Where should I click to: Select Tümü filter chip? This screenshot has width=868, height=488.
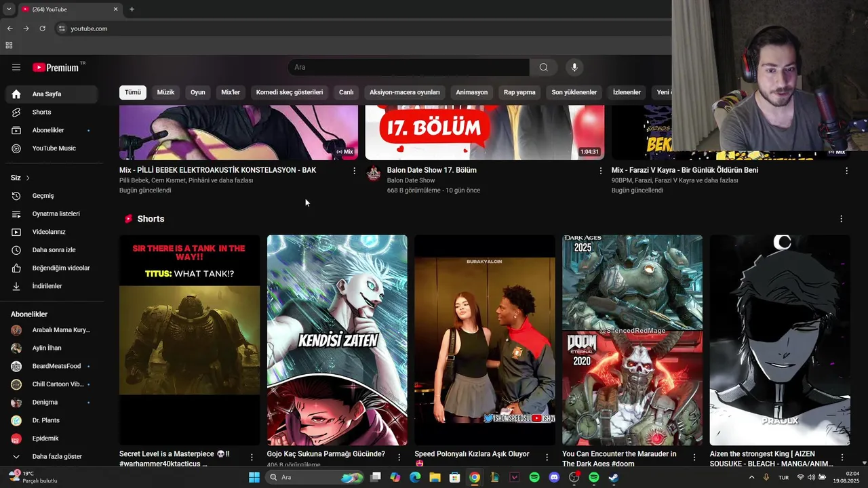133,92
